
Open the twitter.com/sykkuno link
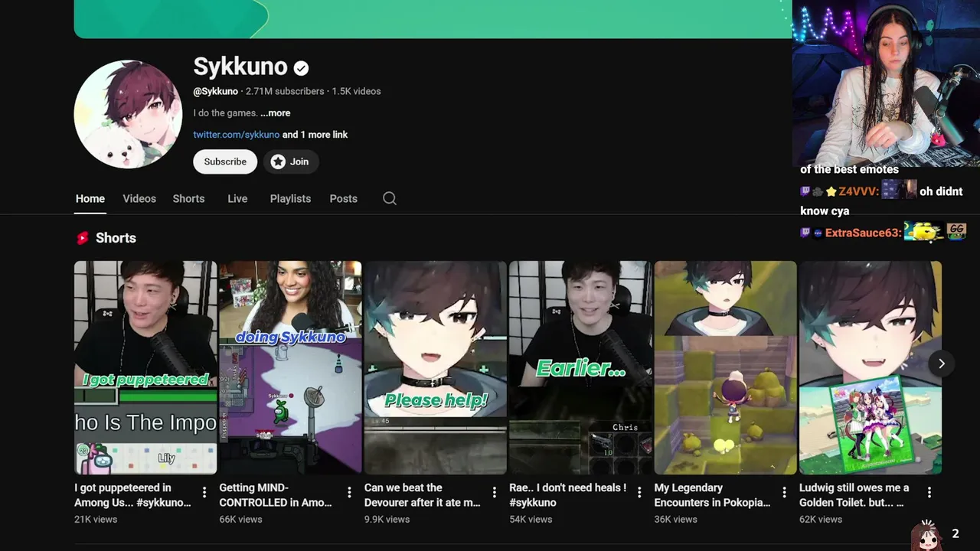click(237, 135)
